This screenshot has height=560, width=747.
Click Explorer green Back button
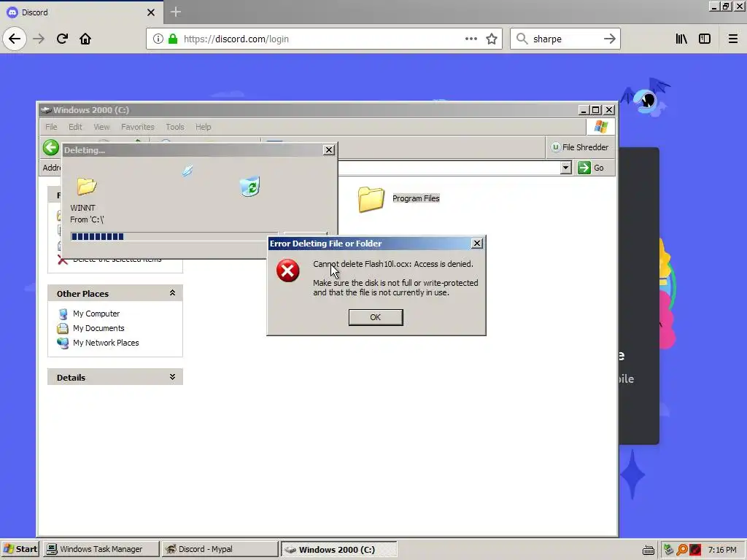(x=51, y=147)
